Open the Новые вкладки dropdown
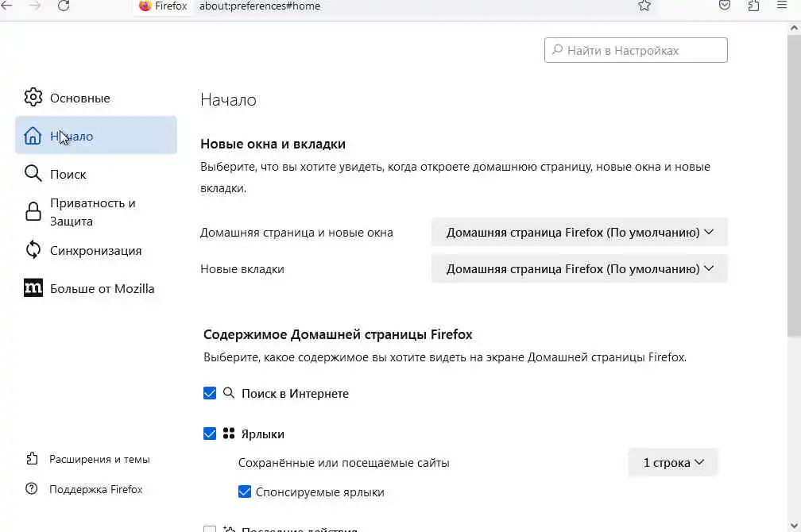The height and width of the screenshot is (532, 801). 579,268
